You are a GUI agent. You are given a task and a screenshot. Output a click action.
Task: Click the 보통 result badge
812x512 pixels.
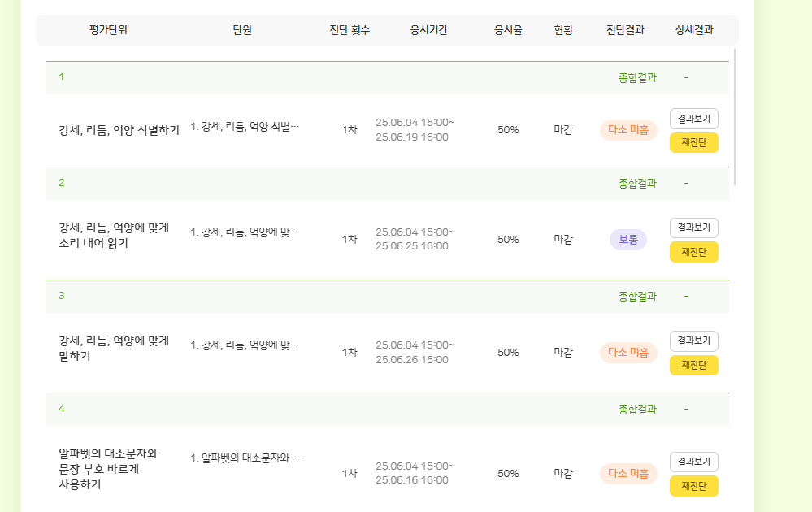[627, 240]
